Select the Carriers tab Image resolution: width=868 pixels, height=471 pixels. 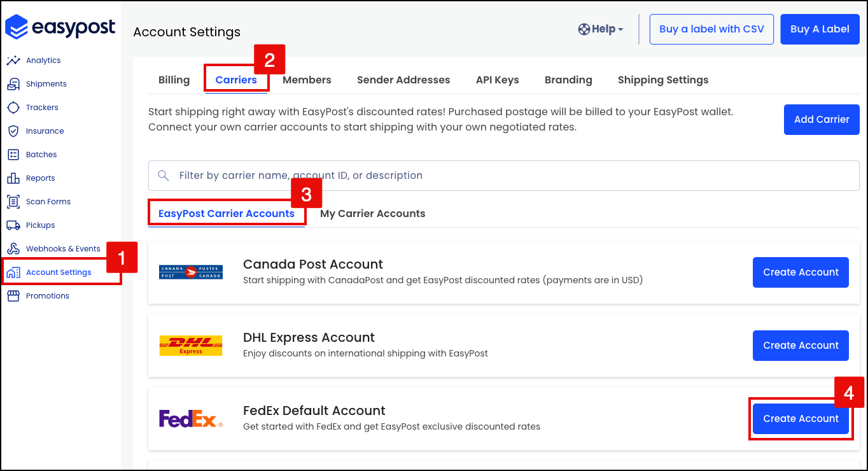tap(236, 80)
